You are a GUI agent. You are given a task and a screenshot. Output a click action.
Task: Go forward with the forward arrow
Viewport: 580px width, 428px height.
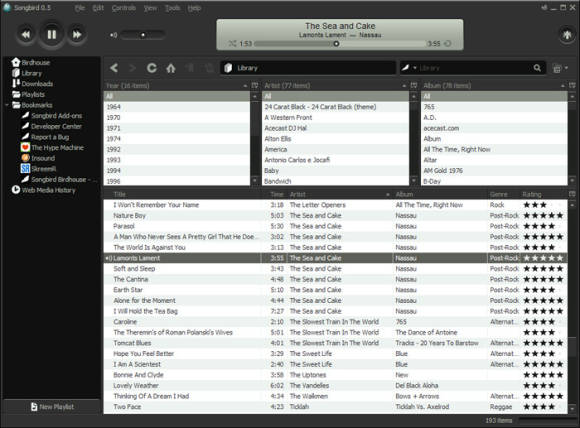click(x=132, y=68)
